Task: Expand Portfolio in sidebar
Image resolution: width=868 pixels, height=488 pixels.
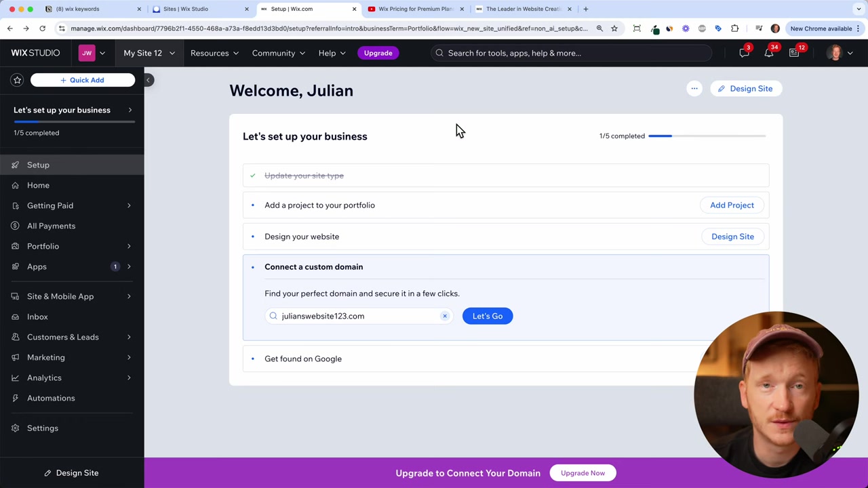Action: pos(129,246)
